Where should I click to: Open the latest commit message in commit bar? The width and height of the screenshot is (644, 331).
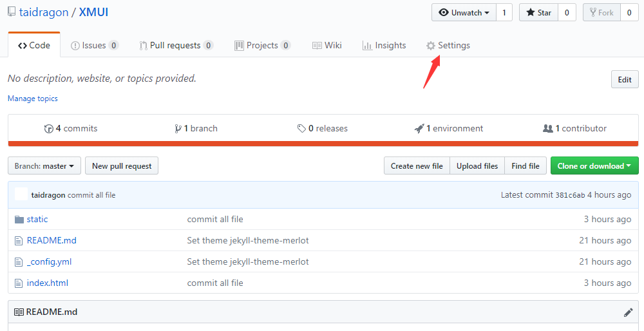91,195
